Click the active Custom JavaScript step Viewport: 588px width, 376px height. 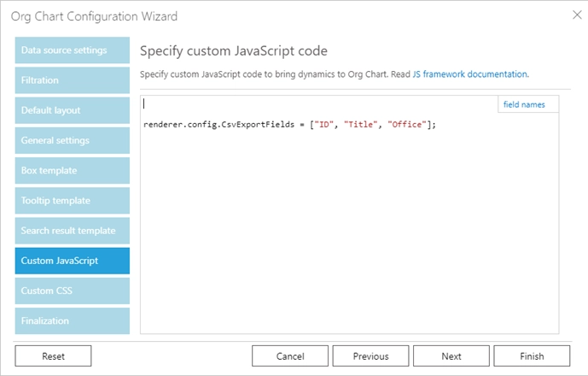click(73, 261)
